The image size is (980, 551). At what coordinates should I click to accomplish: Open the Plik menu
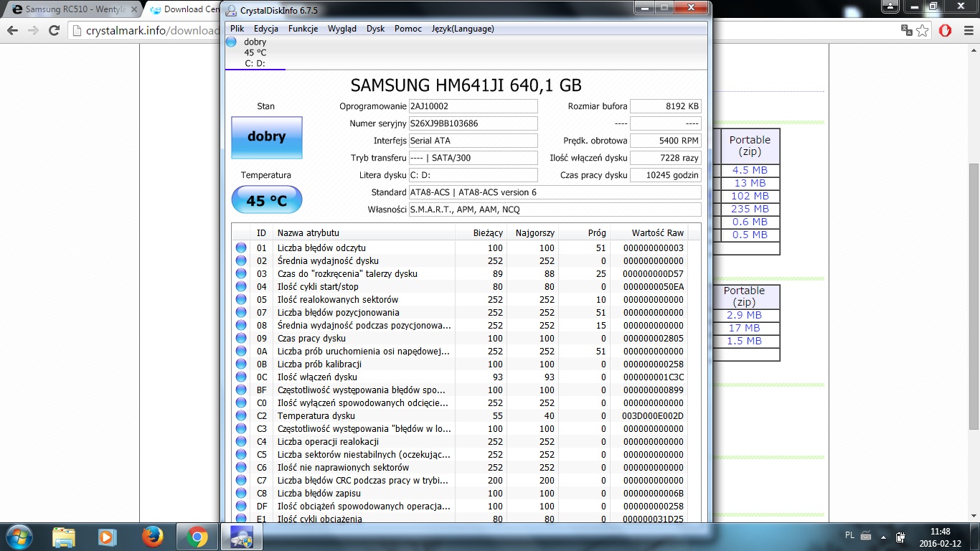(x=237, y=29)
